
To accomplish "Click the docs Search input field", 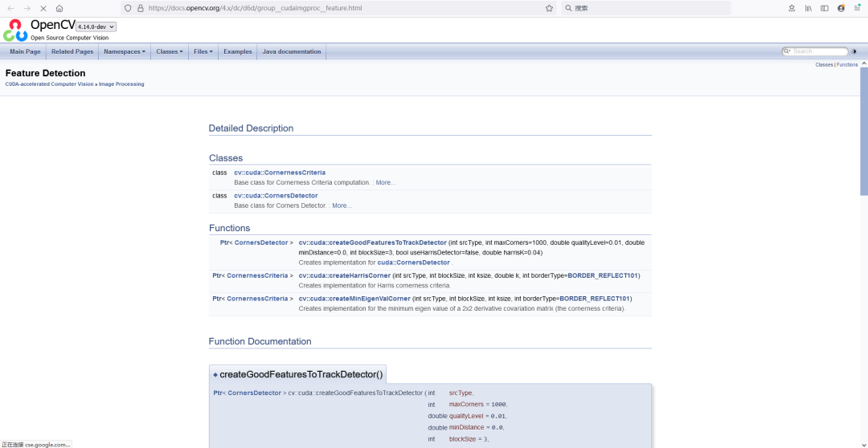I will pyautogui.click(x=819, y=51).
